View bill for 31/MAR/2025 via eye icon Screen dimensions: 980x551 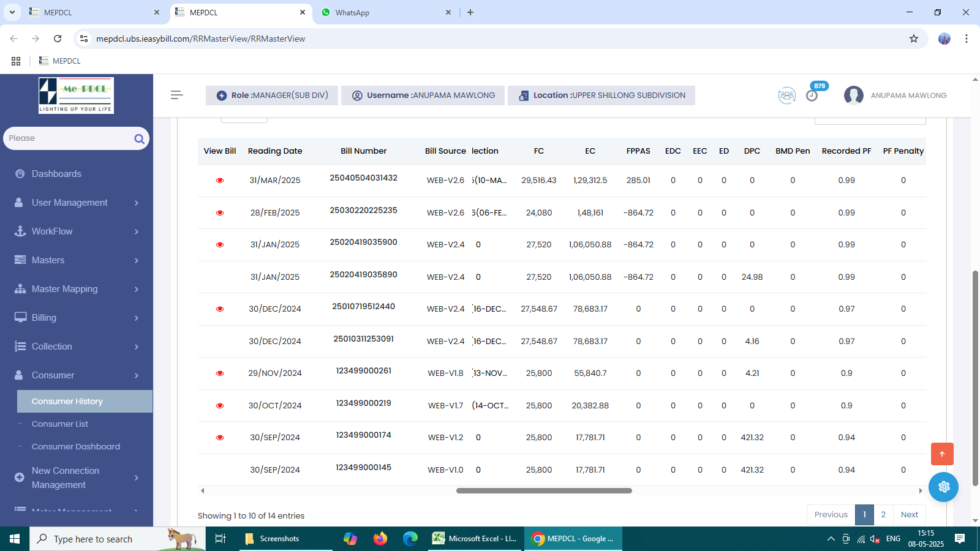[x=220, y=181]
